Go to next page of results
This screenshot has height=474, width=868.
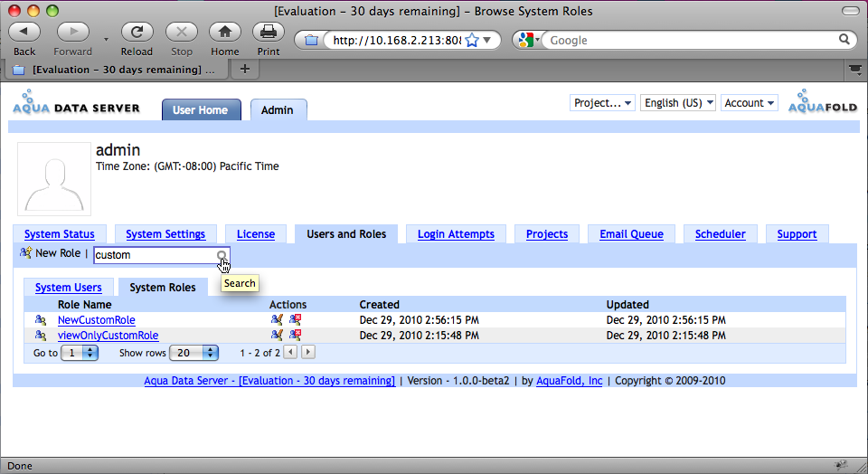click(x=308, y=352)
